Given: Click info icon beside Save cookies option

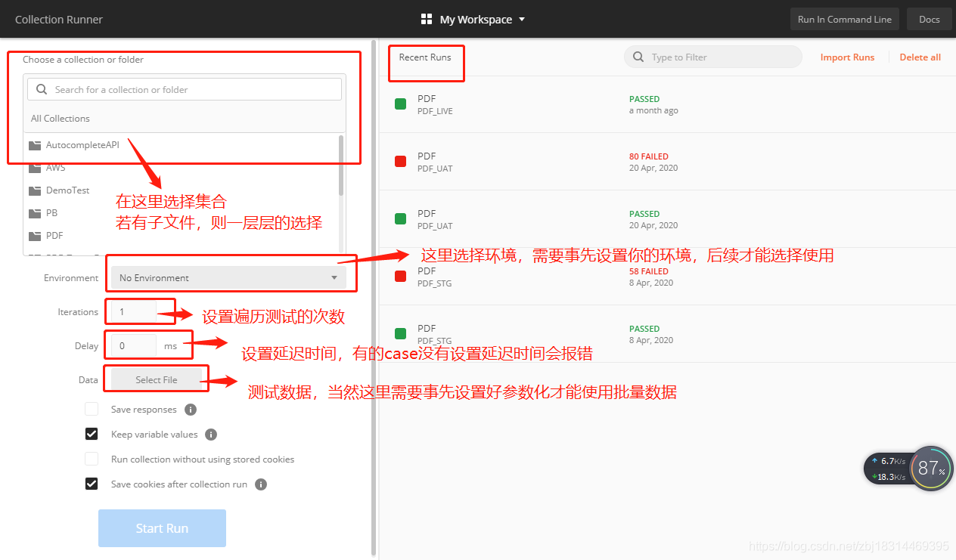Looking at the screenshot, I should (x=261, y=484).
